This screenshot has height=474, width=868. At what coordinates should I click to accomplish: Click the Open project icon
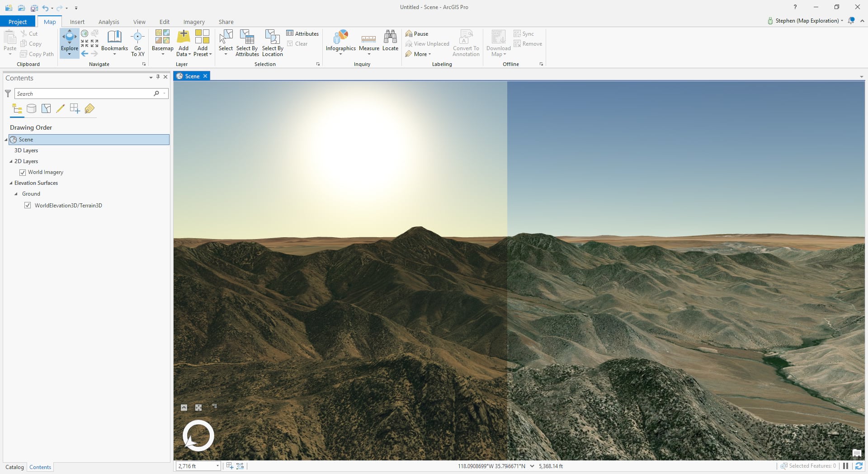pyautogui.click(x=21, y=8)
